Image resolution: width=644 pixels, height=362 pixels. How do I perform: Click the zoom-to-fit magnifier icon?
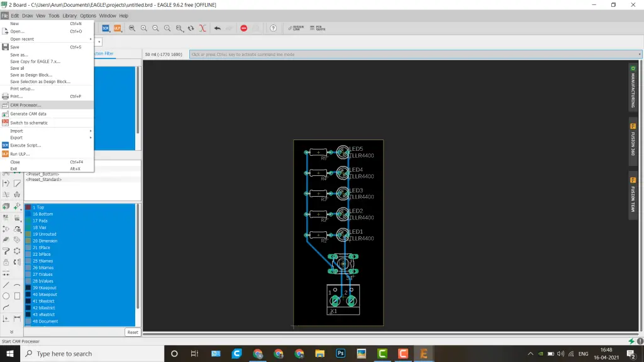[x=132, y=28]
